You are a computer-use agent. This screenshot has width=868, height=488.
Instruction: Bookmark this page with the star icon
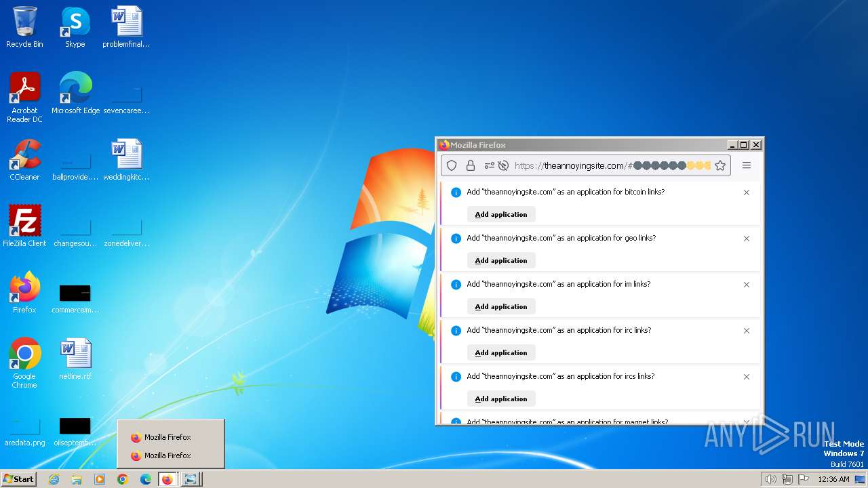(x=720, y=165)
